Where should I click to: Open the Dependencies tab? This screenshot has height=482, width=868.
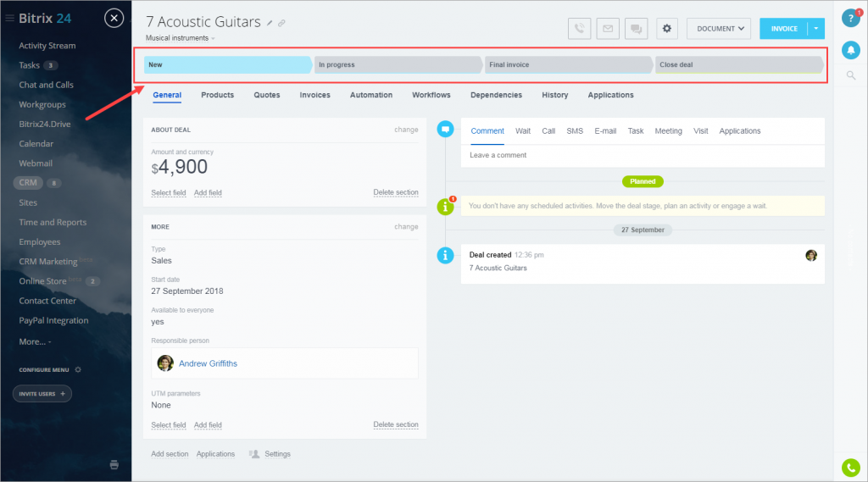point(496,95)
